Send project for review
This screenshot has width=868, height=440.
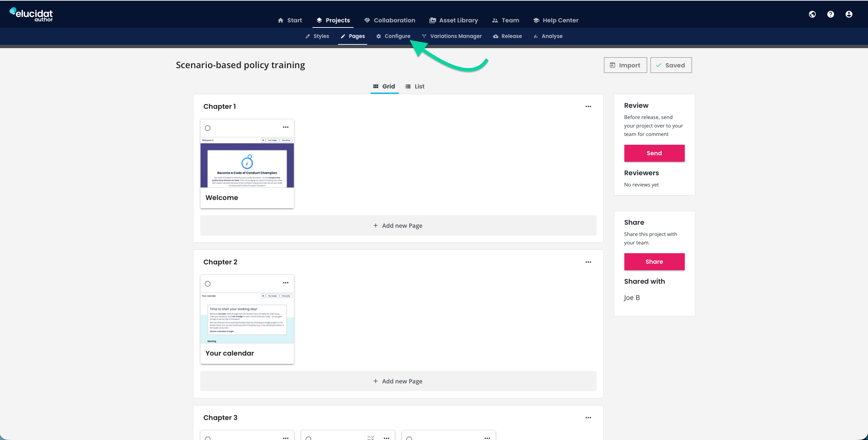point(654,153)
